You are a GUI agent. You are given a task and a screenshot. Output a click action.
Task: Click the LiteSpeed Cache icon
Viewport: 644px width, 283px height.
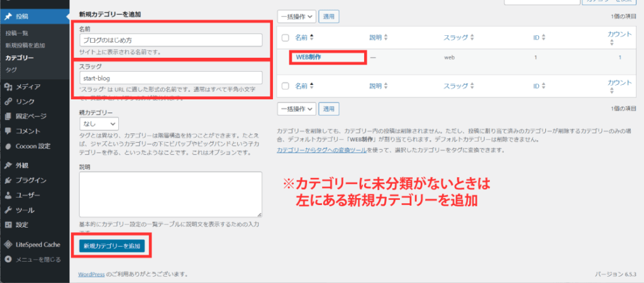tap(8, 244)
